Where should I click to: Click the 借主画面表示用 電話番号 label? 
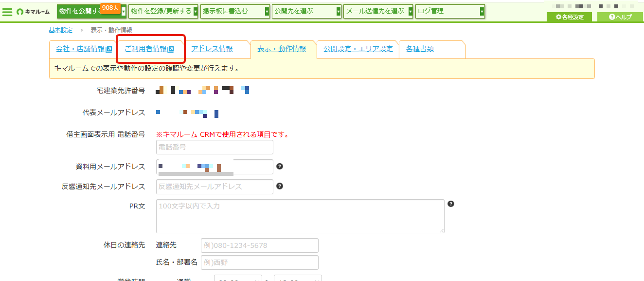pyautogui.click(x=106, y=134)
